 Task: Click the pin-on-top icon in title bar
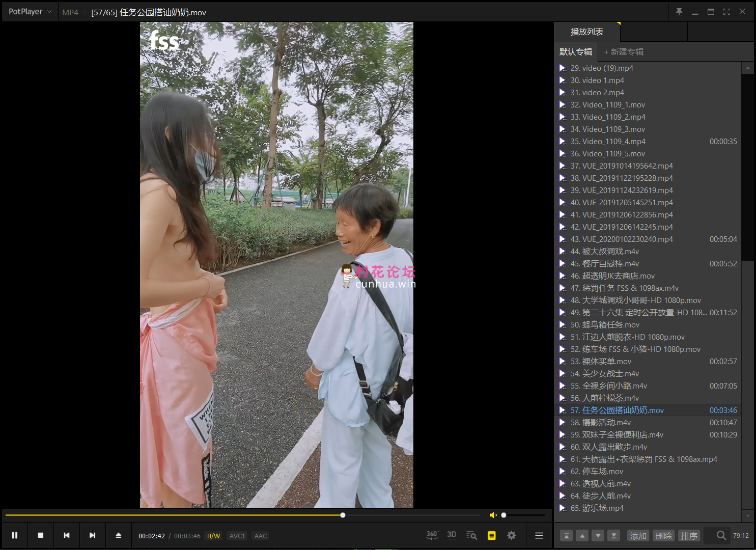679,12
